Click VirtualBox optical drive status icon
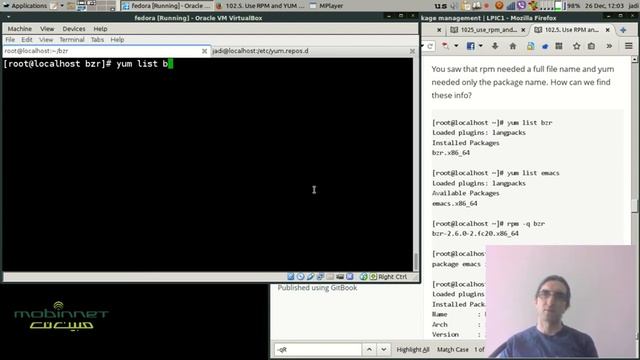The height and width of the screenshot is (360, 640). click(x=300, y=277)
